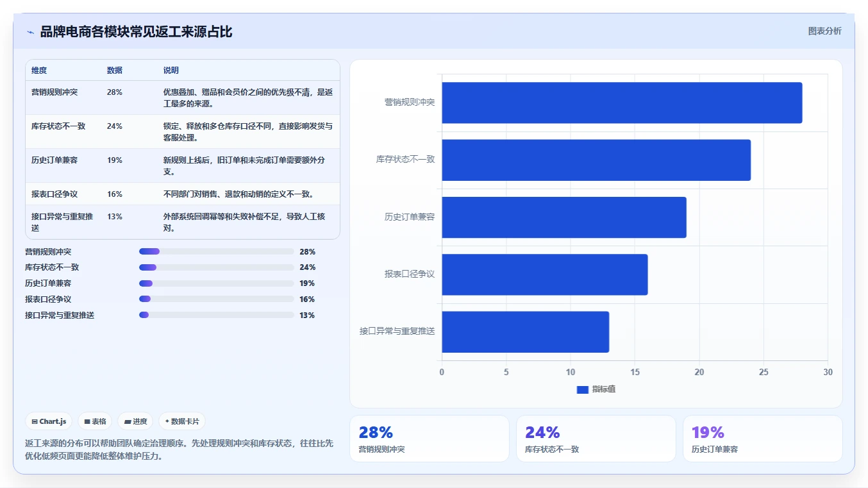Click the description starting 锁定、释放和多仓库存

click(x=248, y=131)
